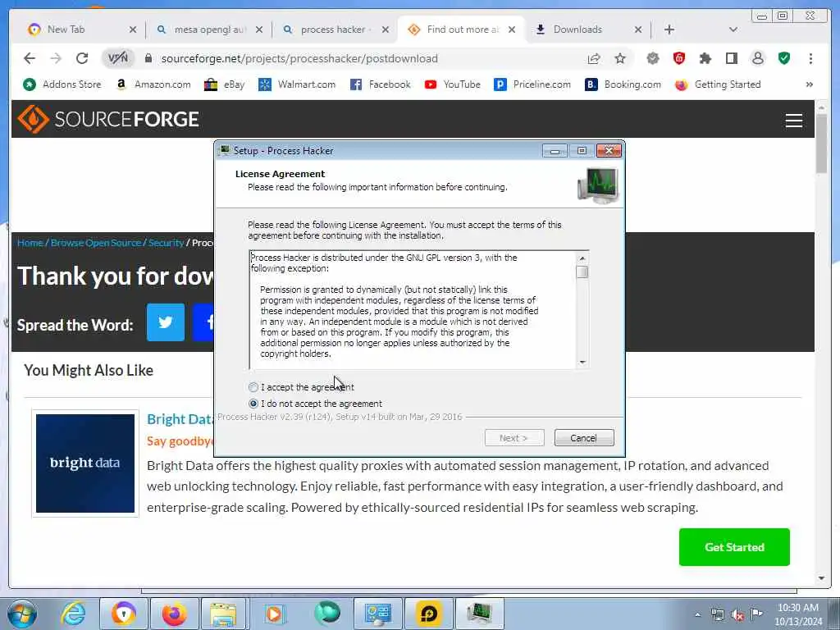Expand the tab search dropdown
This screenshot has height=630, width=840.
coord(733,30)
